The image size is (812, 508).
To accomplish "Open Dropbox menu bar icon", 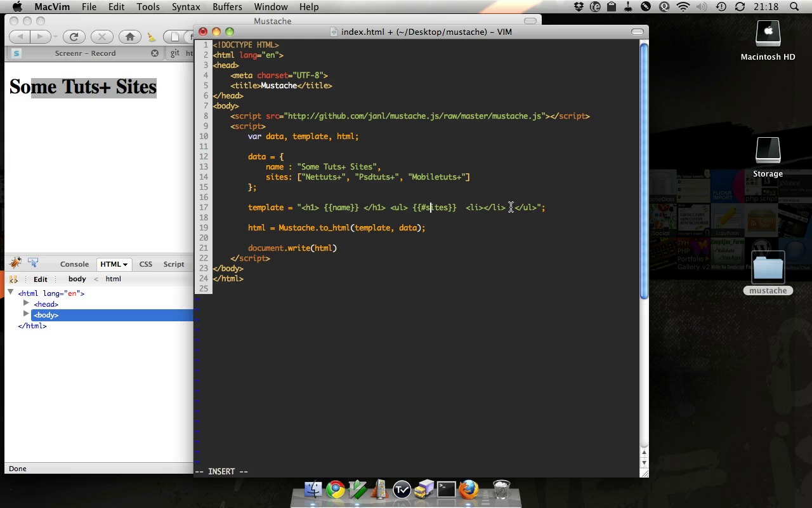I will coord(579,6).
